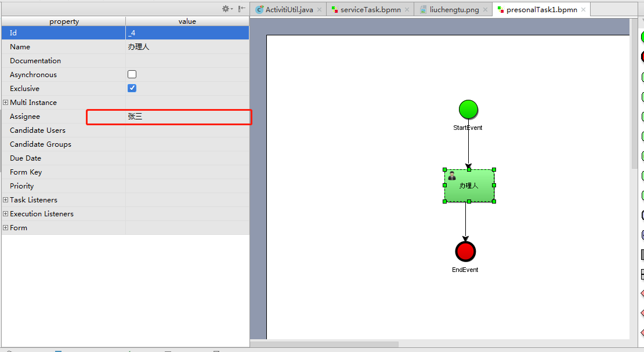Expand the Form property group
Viewport: 644px width, 352px height.
(5, 227)
